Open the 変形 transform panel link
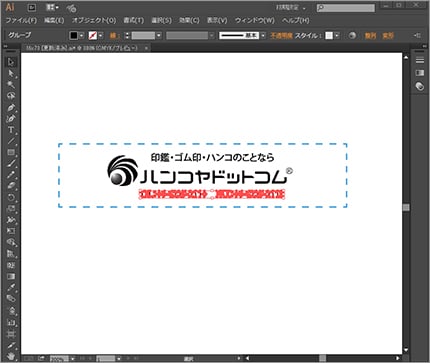Image resolution: width=430 pixels, height=363 pixels. 388,36
